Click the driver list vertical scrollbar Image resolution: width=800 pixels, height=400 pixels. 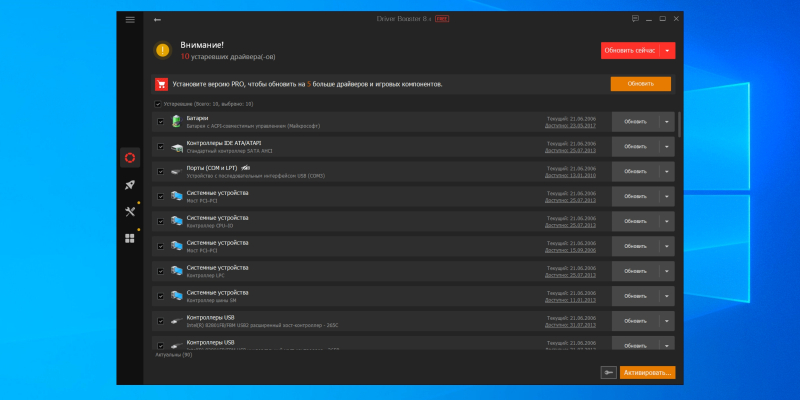pos(680,125)
